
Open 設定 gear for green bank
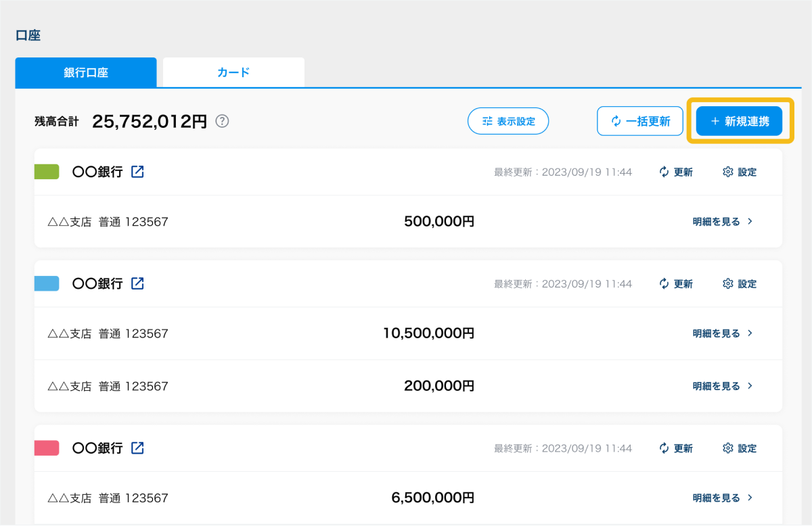pos(740,172)
